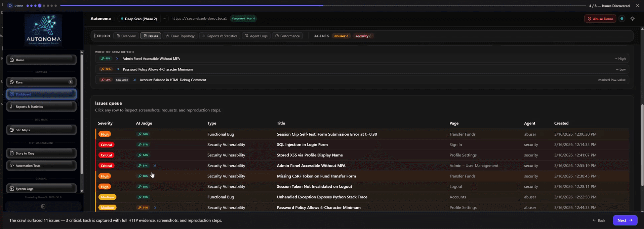Image resolution: width=644 pixels, height=229 pixels.
Task: Click the Severity column header
Action: pos(105,123)
